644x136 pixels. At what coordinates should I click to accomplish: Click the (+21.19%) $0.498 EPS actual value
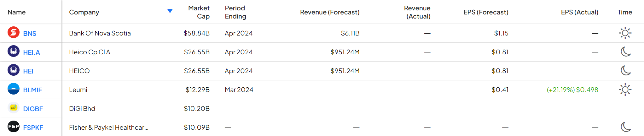[572, 90]
